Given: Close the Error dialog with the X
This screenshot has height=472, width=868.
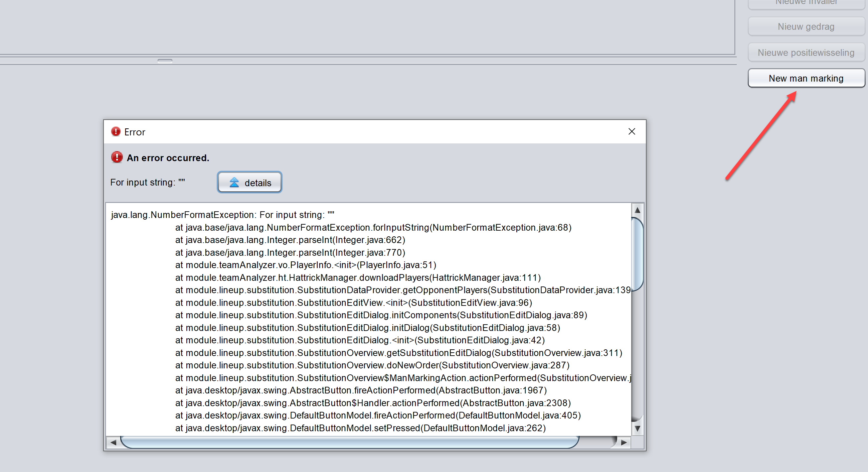Looking at the screenshot, I should coord(632,131).
